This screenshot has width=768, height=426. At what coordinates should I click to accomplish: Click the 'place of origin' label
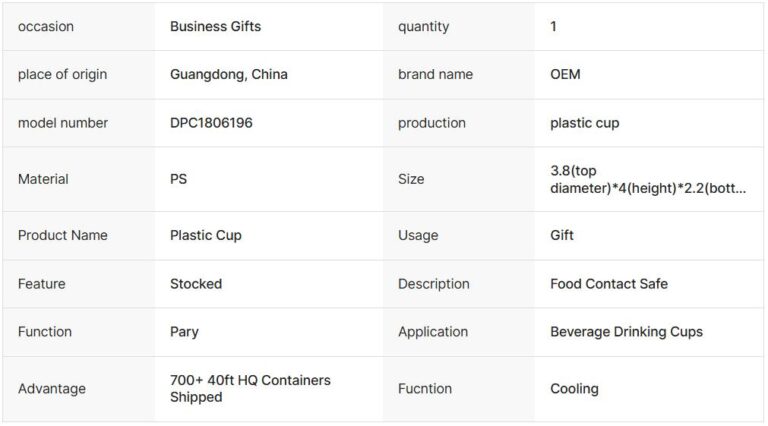63,75
